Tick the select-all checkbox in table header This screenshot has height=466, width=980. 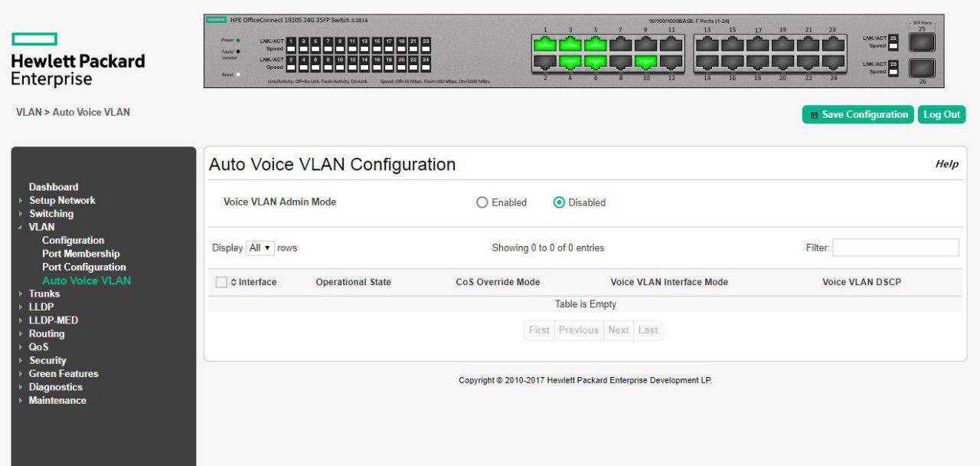pos(221,282)
